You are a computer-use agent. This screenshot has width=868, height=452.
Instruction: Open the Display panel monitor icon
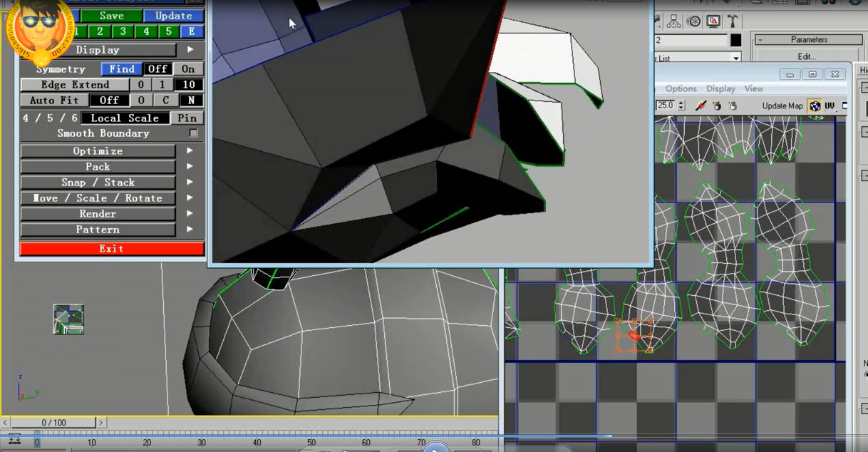[713, 22]
